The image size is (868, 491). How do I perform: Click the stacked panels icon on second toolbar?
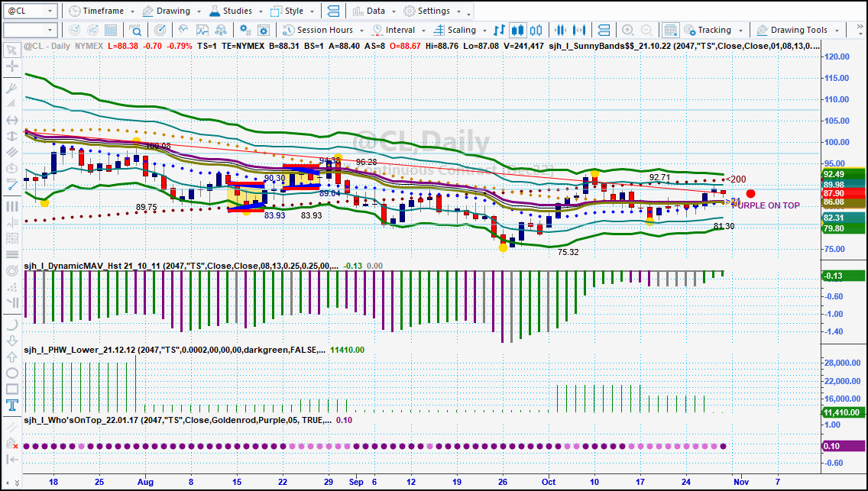tap(604, 30)
